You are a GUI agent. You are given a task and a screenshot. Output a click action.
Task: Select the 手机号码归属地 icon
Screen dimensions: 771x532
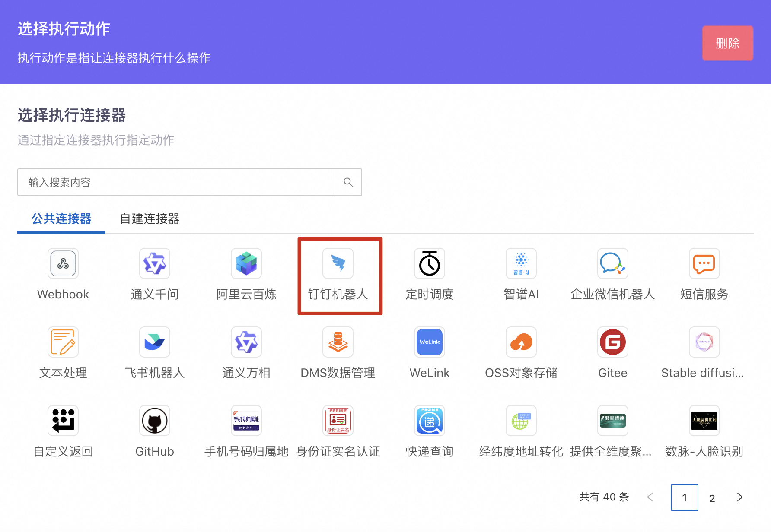[x=246, y=421]
